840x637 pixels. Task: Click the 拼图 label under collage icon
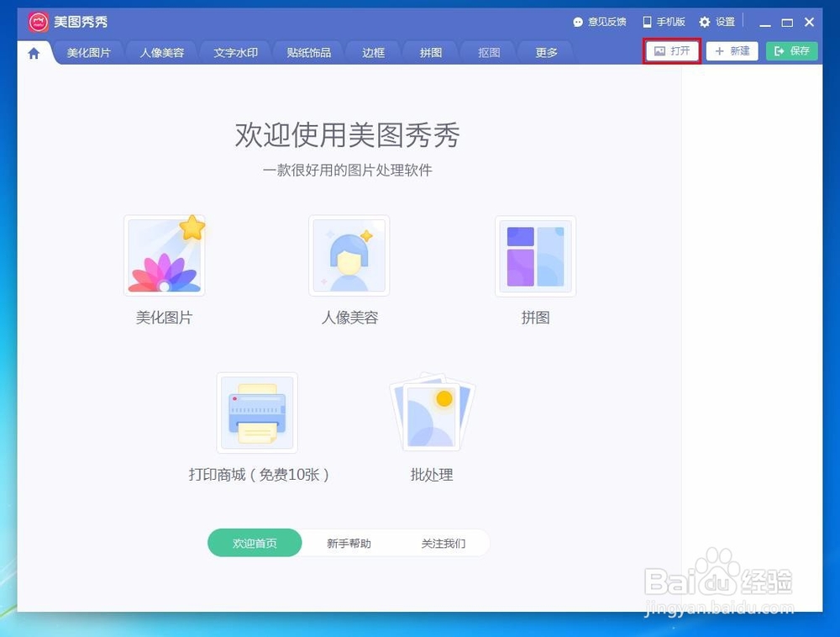(536, 318)
